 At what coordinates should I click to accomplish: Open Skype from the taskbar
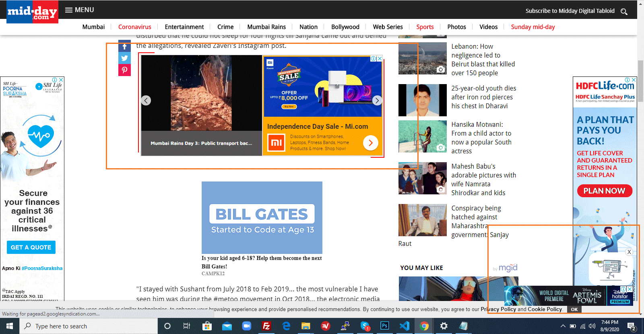coord(365,326)
